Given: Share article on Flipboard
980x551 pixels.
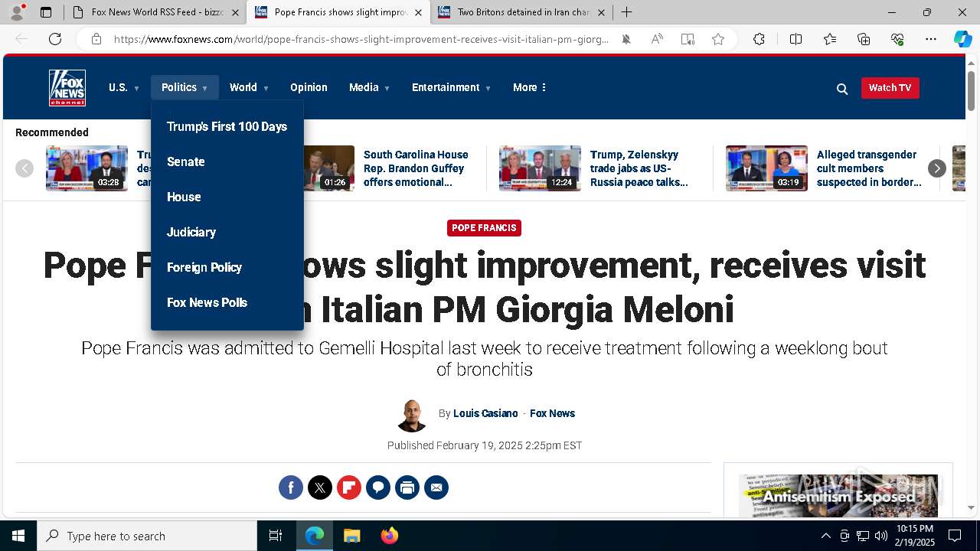Looking at the screenshot, I should coord(349,487).
